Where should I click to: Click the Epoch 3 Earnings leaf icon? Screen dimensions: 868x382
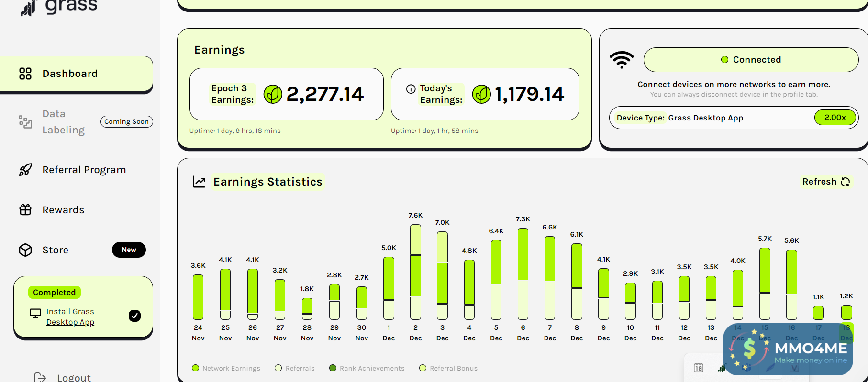(x=273, y=94)
